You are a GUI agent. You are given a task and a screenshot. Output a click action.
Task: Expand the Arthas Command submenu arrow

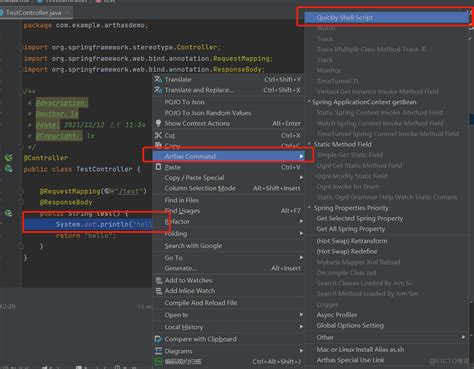coord(301,156)
